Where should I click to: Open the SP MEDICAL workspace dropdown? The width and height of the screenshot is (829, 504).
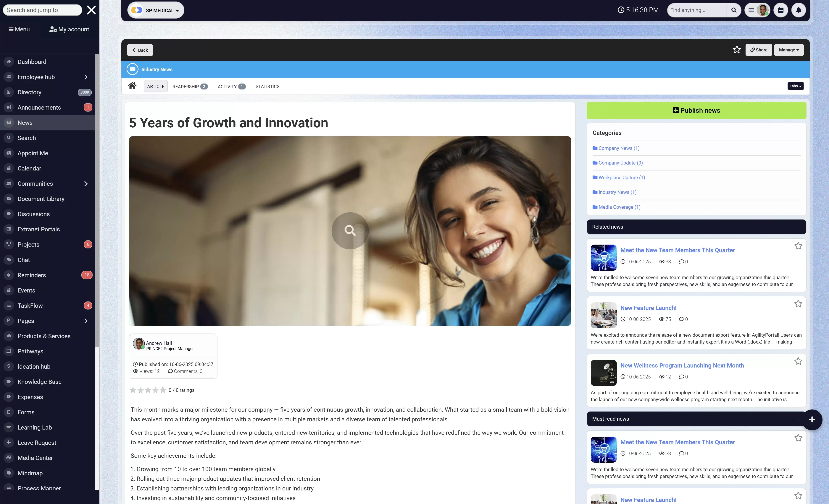point(155,10)
